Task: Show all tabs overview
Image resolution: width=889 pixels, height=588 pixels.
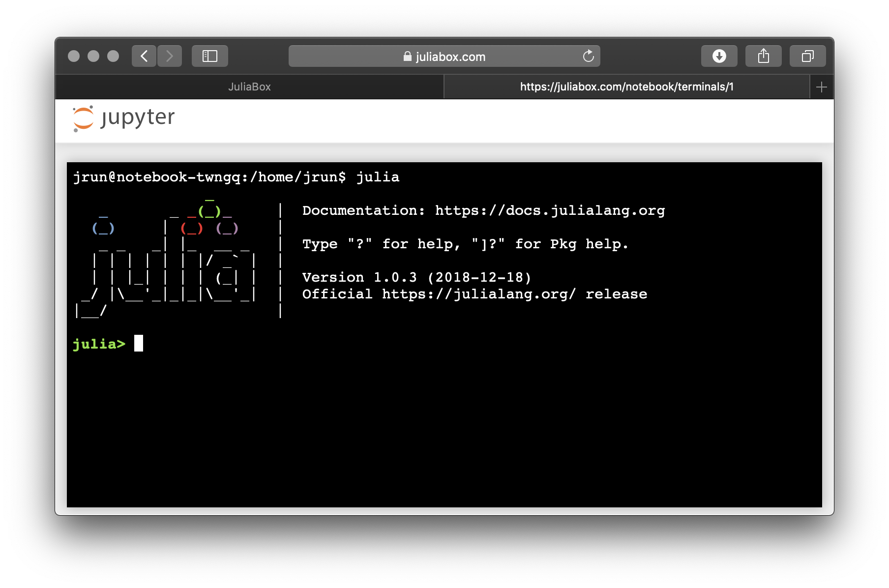Action: 808,56
